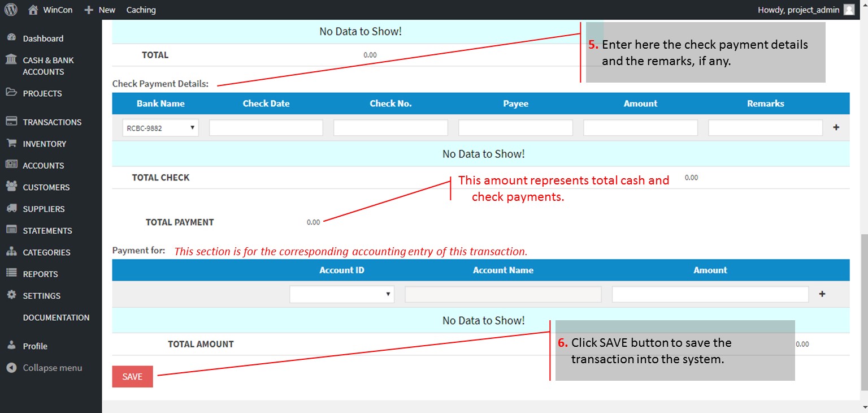
Task: Collapse the sidebar menu
Action: (52, 368)
